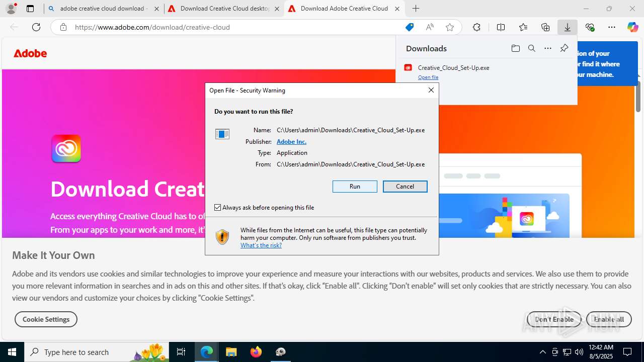Activate the Read aloud icon
This screenshot has width=644, height=362.
point(430,27)
